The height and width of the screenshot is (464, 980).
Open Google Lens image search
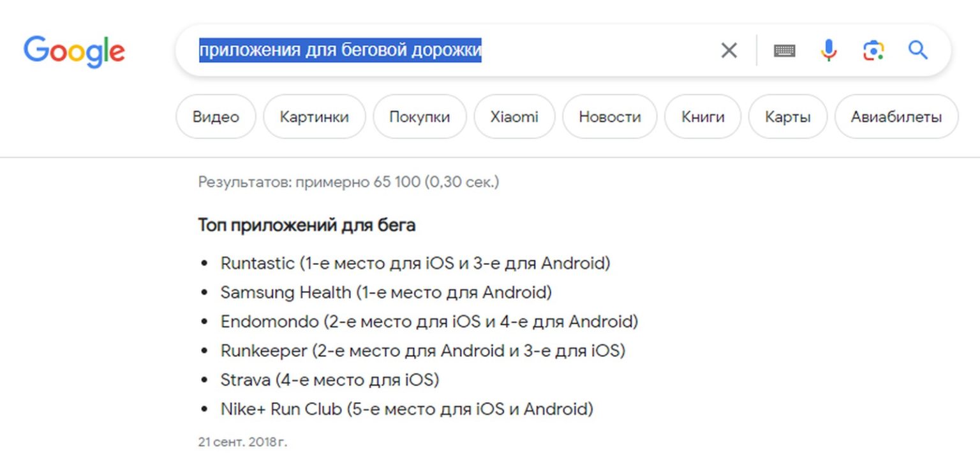[873, 50]
